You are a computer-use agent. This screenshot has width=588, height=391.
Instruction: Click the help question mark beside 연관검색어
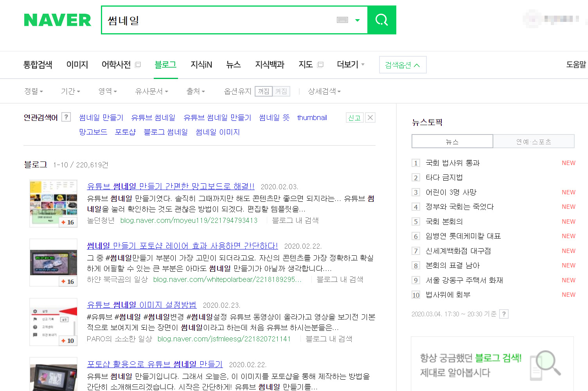point(66,117)
